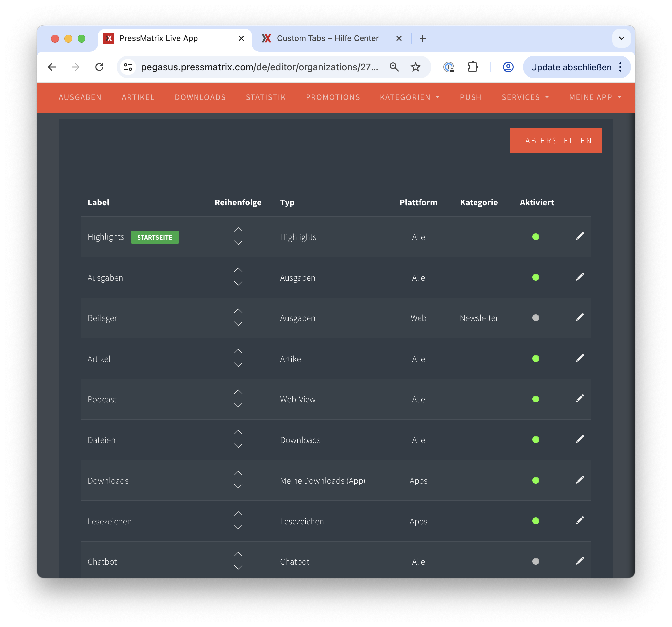Activate the Beileger tab status dot

point(535,318)
